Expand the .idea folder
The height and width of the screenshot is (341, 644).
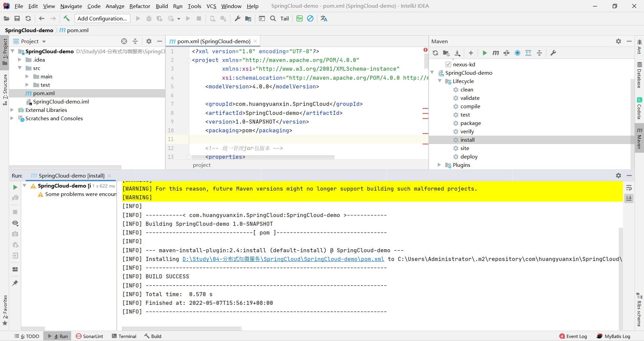[20, 60]
